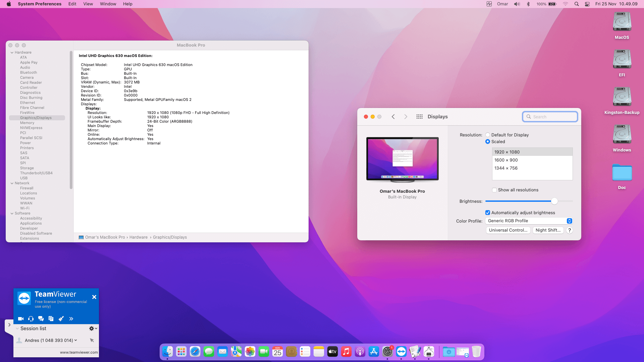The image size is (644, 362).
Task: Select the TeamViewer whiteboard brush tool
Action: pos(61,318)
